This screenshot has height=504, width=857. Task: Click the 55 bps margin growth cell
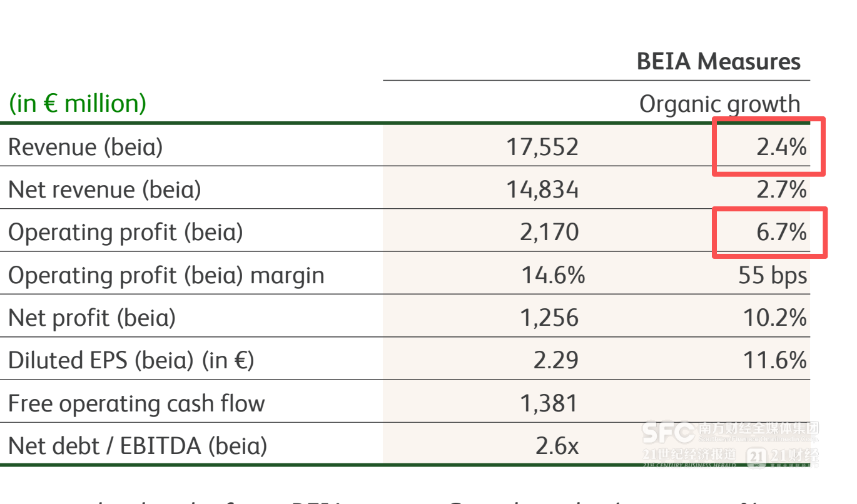[x=773, y=275]
